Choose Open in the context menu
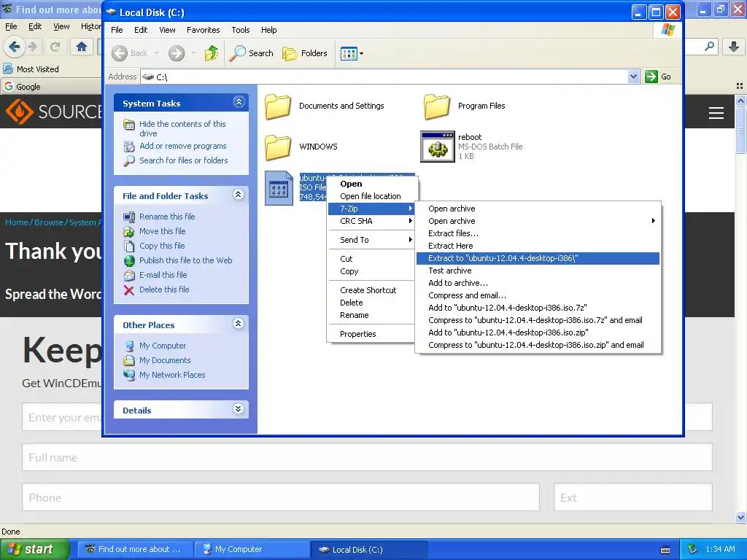 point(371,184)
